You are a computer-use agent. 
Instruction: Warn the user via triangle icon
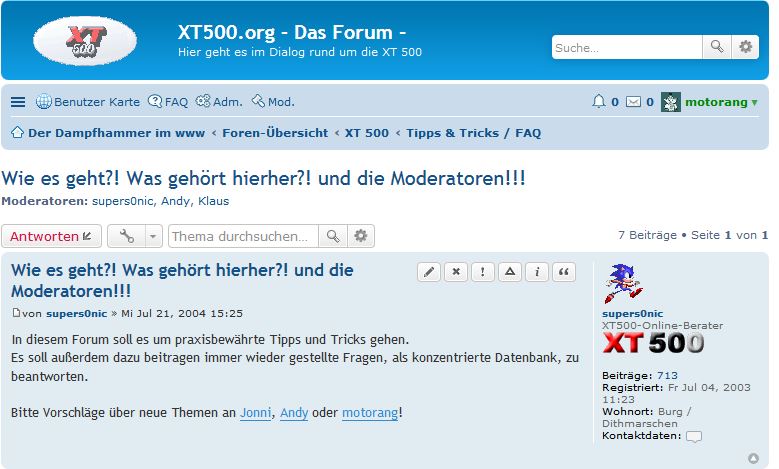[510, 272]
